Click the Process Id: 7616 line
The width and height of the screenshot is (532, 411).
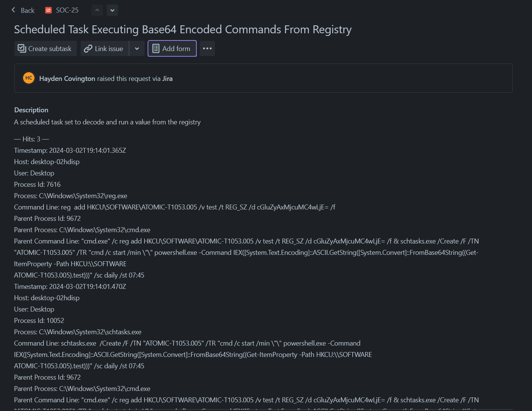pyautogui.click(x=37, y=185)
